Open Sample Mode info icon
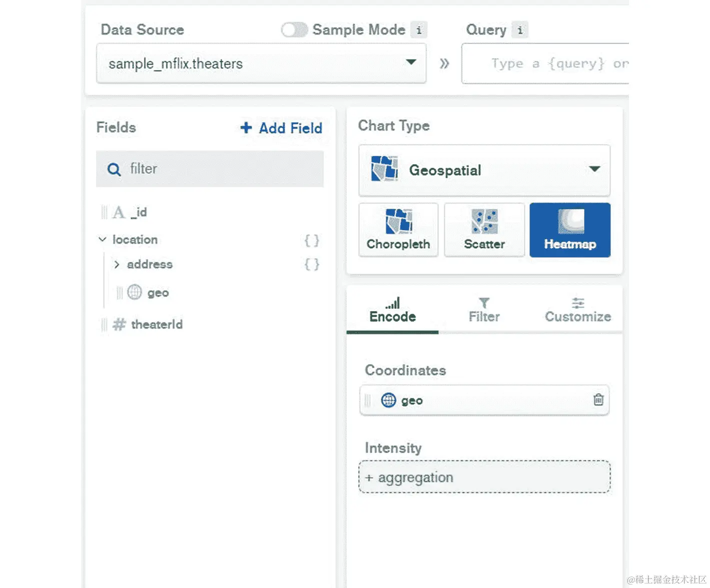 point(419,30)
